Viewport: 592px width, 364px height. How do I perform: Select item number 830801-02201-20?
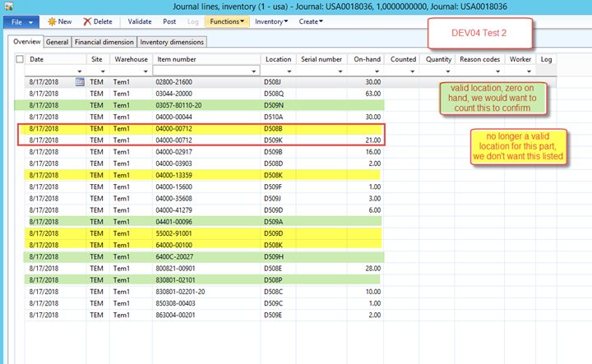point(180,292)
